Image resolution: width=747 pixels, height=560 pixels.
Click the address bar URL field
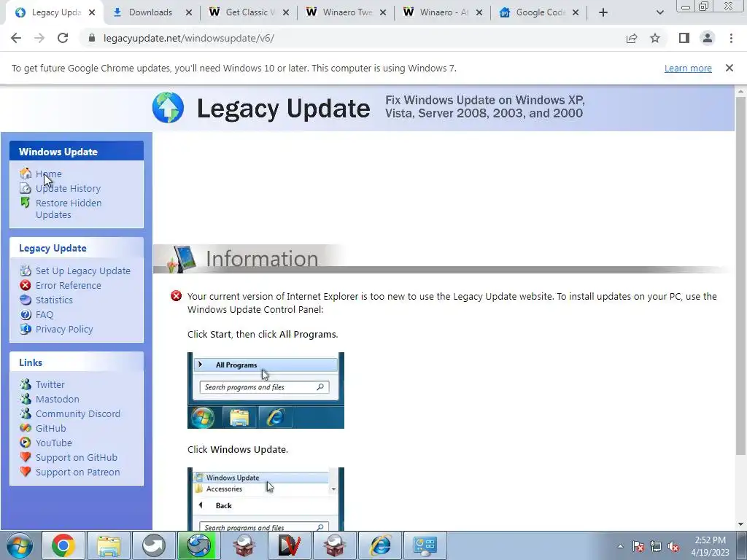[352, 38]
